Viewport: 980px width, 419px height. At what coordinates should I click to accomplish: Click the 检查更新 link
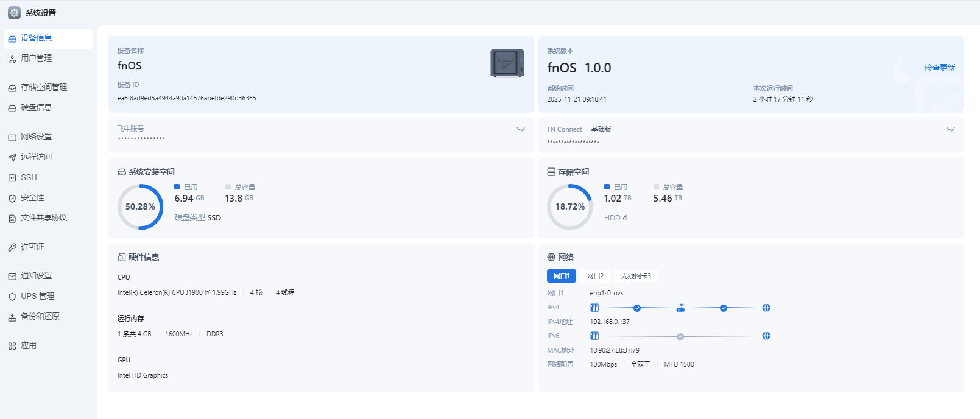(x=939, y=68)
